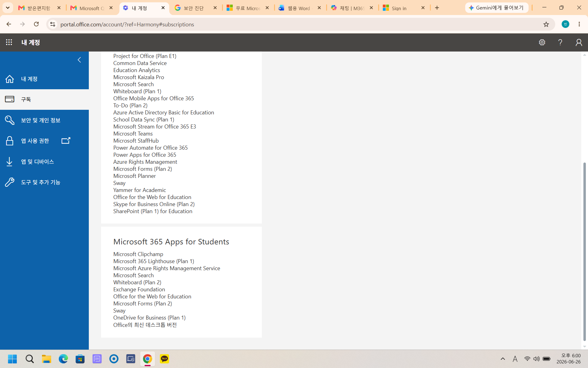Open the clock and date flyout
Image resolution: width=588 pixels, height=368 pixels.
(568, 359)
